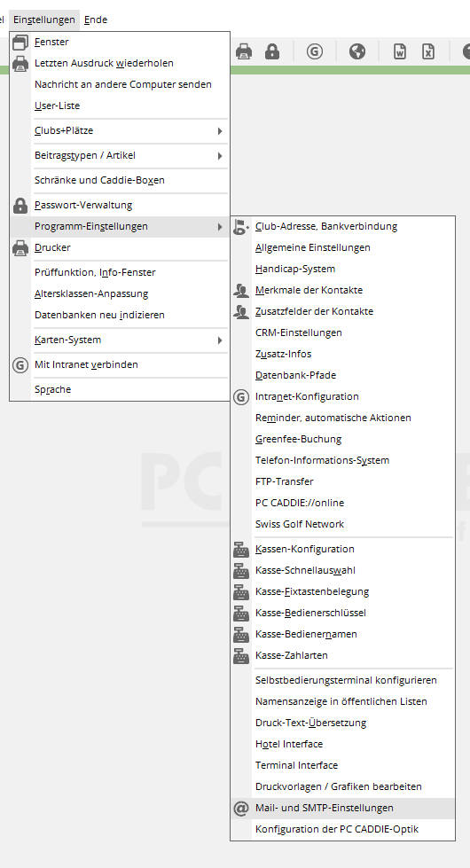Click the padlock icon in the toolbar
The image size is (470, 868).
point(272,51)
